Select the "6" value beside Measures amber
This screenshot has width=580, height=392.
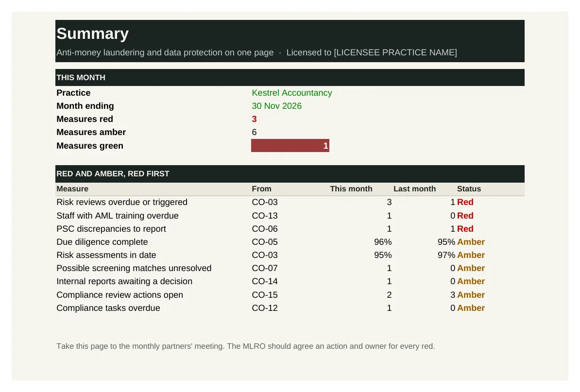254,133
